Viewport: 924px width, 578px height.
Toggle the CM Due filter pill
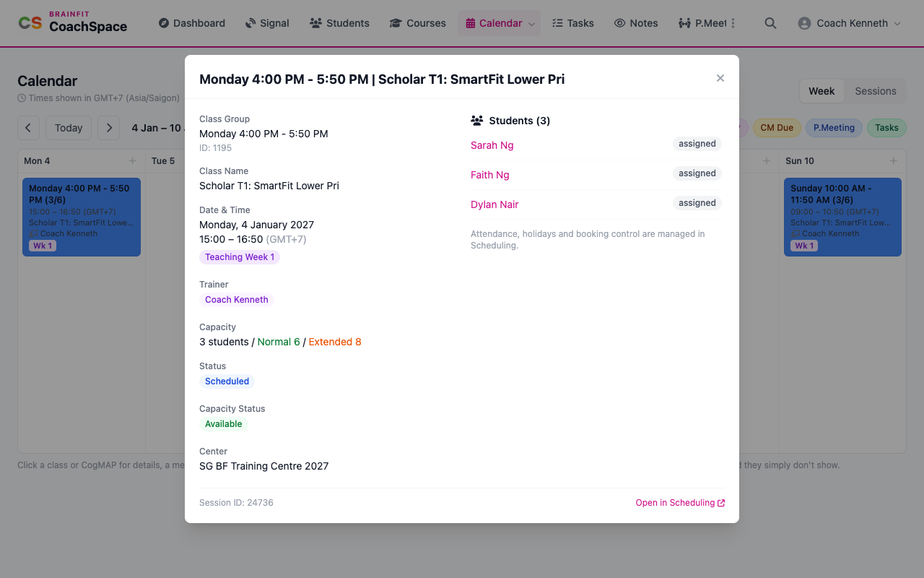777,128
